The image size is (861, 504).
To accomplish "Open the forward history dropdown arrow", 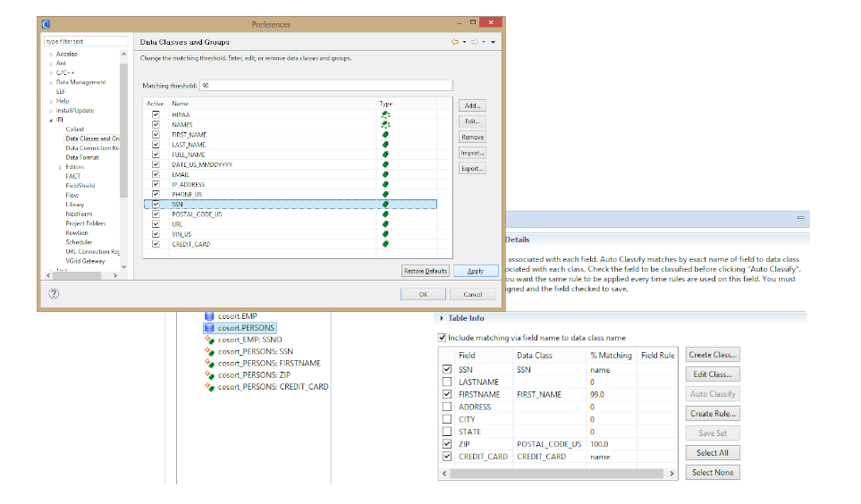I will 484,42.
